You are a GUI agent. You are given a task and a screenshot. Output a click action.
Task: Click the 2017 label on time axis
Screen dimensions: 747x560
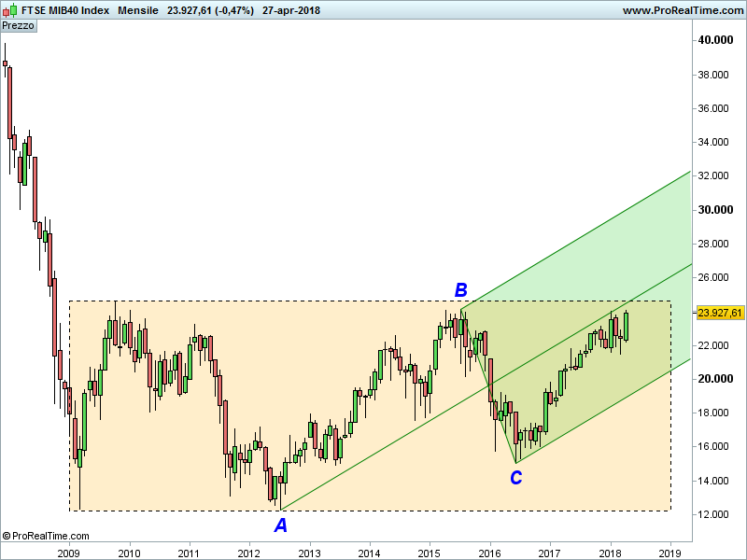click(x=550, y=553)
